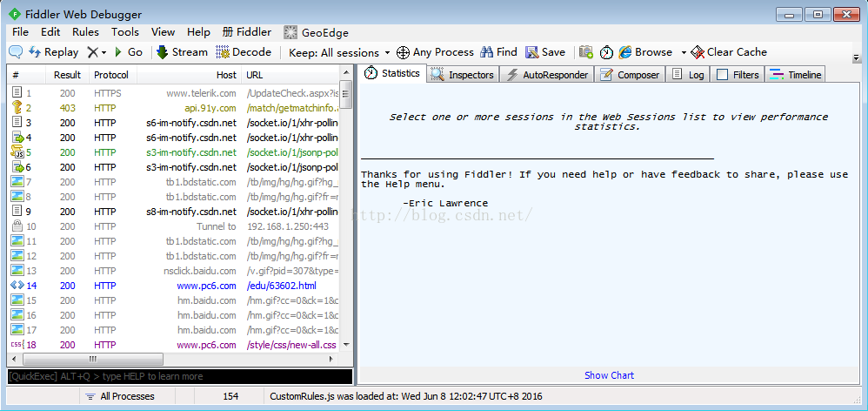The height and width of the screenshot is (411, 868).
Task: Select session 7 image icon
Action: pyautogui.click(x=17, y=182)
